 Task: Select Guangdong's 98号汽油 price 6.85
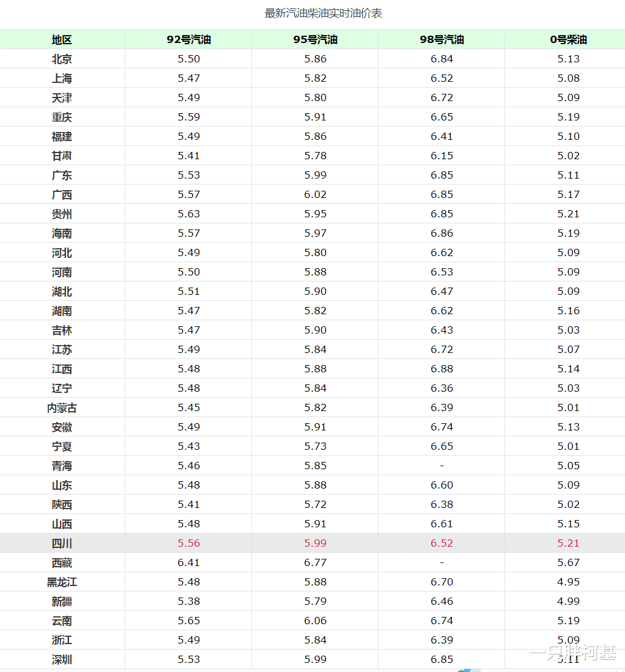[441, 175]
